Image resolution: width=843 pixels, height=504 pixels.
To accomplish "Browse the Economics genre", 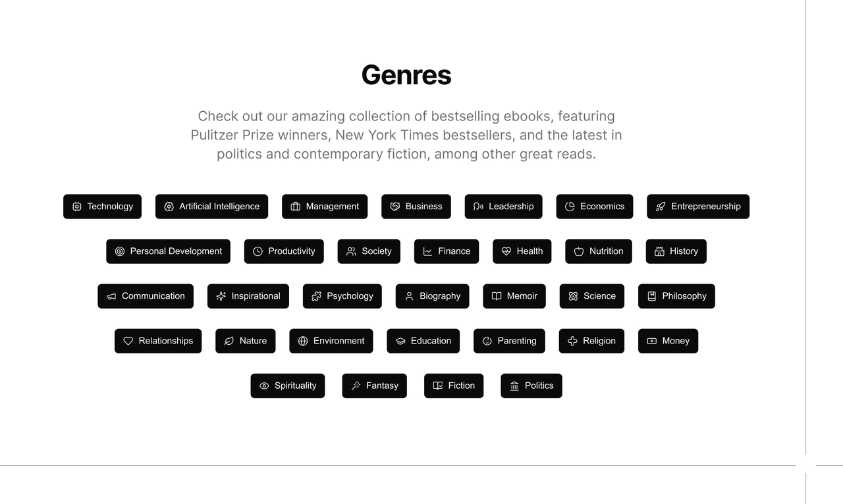I will click(x=595, y=207).
